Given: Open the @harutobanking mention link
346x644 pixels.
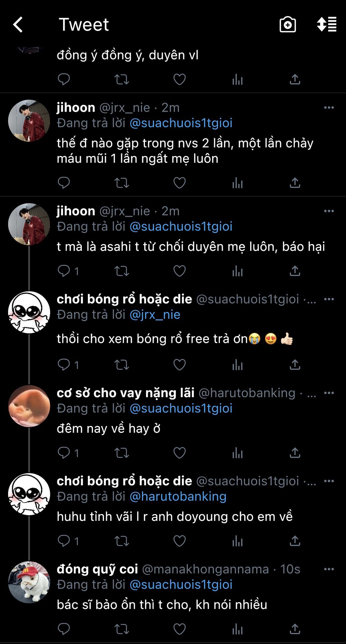Looking at the screenshot, I should pos(178,496).
